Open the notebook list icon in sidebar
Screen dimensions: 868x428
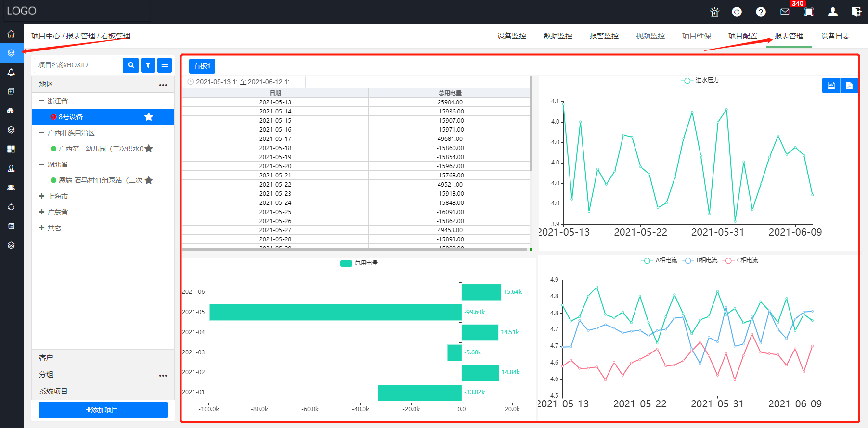[x=11, y=226]
